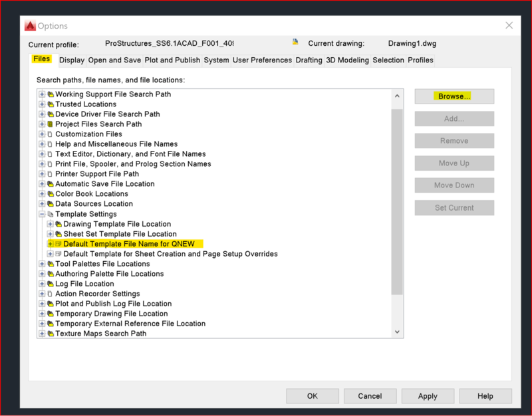Viewport: 532px width, 416px height.
Task: Click the Project Files Search Path icon
Action: 51,124
